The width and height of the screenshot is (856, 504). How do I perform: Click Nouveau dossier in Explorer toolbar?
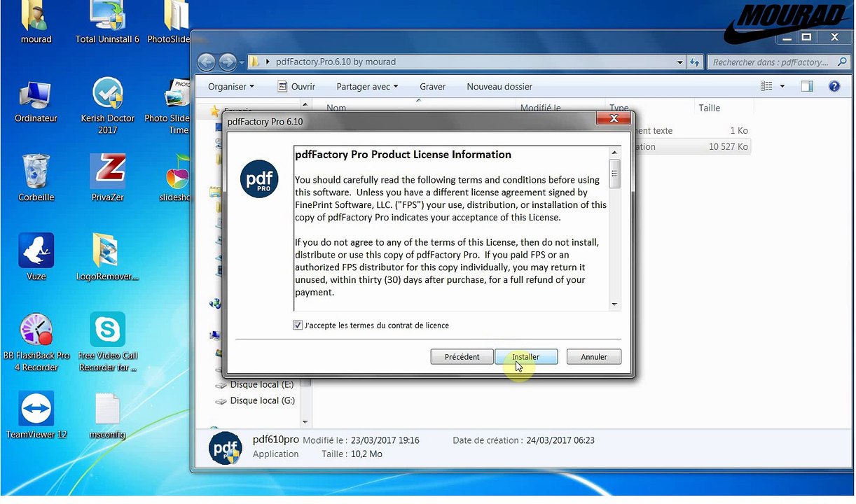point(499,87)
